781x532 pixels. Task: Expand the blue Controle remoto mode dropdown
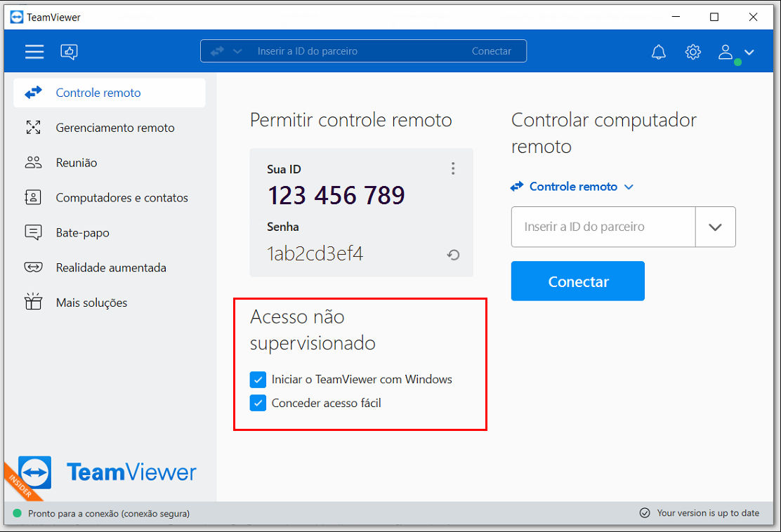[x=572, y=187]
